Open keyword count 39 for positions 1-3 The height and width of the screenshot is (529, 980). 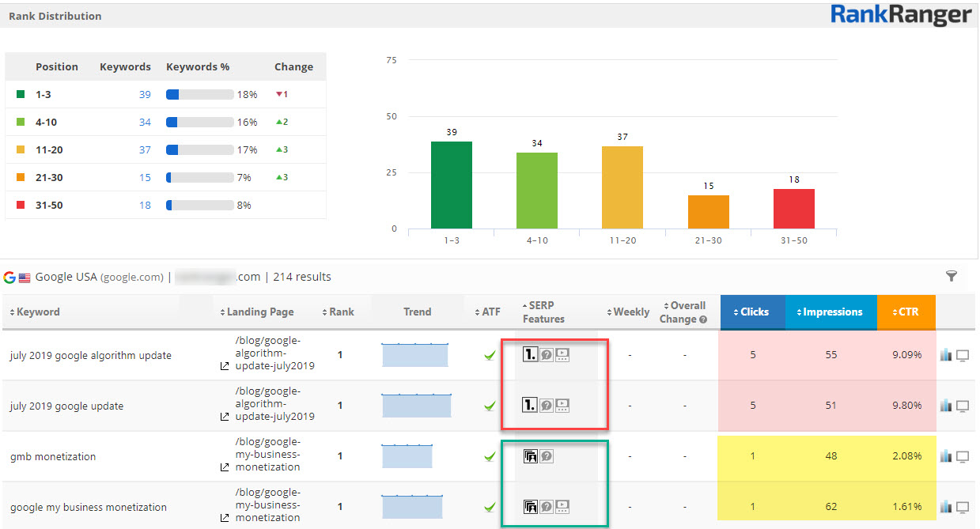coord(145,94)
